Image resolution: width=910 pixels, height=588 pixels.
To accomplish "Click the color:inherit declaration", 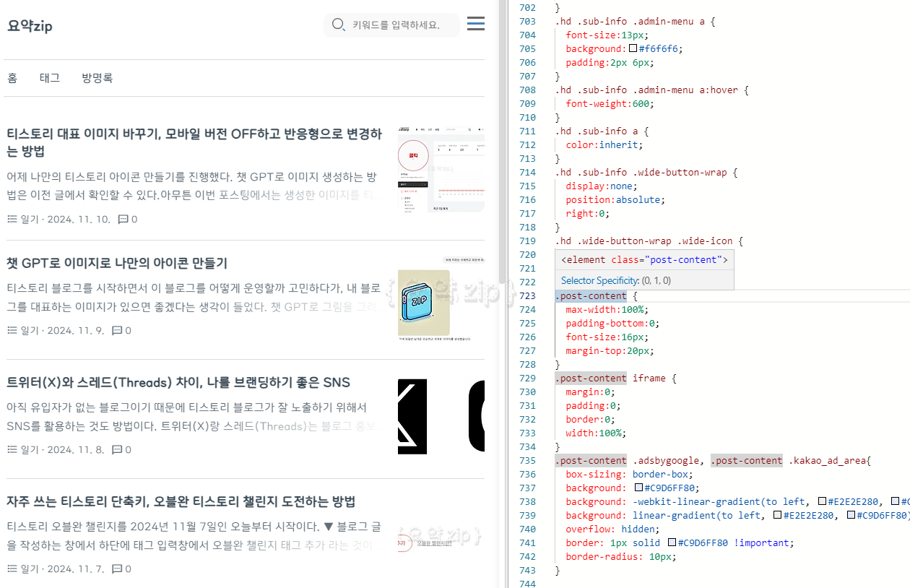I will [x=604, y=144].
